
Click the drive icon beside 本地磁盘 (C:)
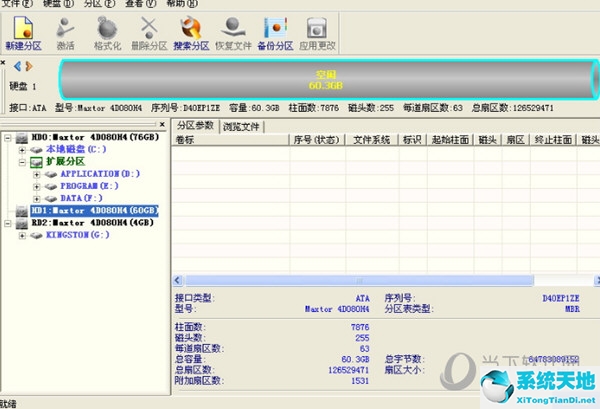pyautogui.click(x=36, y=150)
